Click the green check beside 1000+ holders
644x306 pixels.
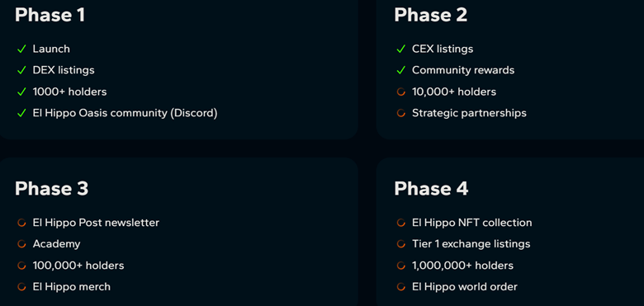[x=21, y=92]
